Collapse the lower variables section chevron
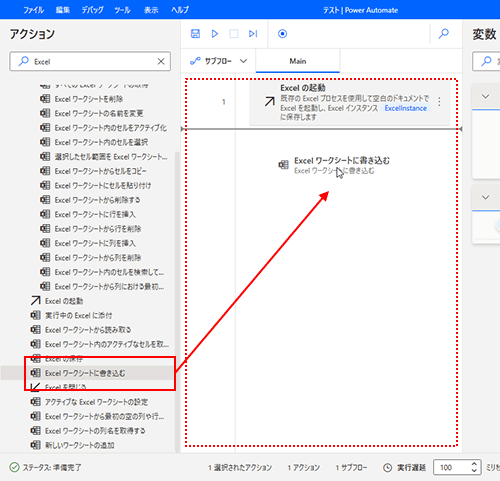The height and width of the screenshot is (481, 500). pos(486,197)
